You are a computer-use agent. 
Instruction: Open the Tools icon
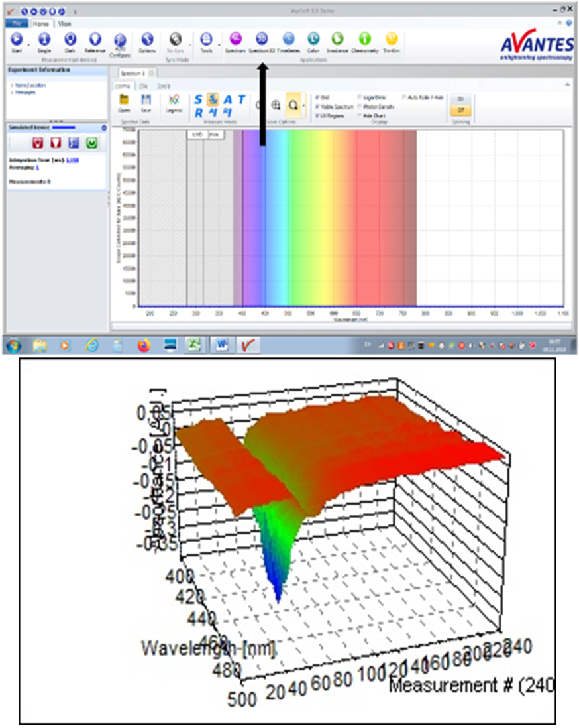pos(206,40)
